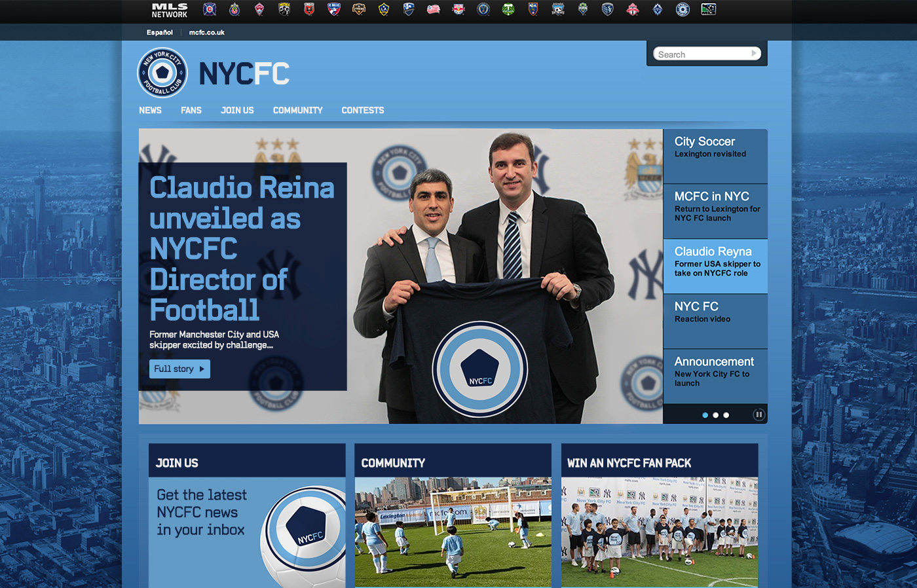Click the NYCFC wordmark

pos(244,73)
